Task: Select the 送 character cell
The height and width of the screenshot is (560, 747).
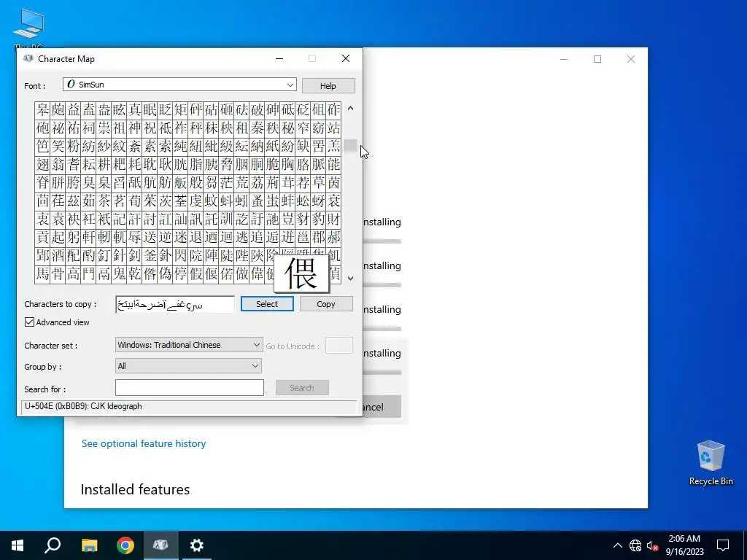Action: tap(150, 237)
